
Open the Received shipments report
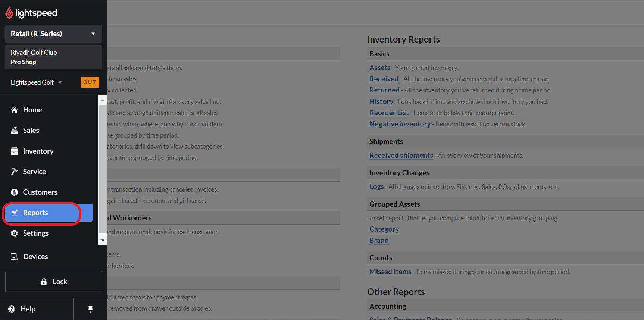click(401, 156)
